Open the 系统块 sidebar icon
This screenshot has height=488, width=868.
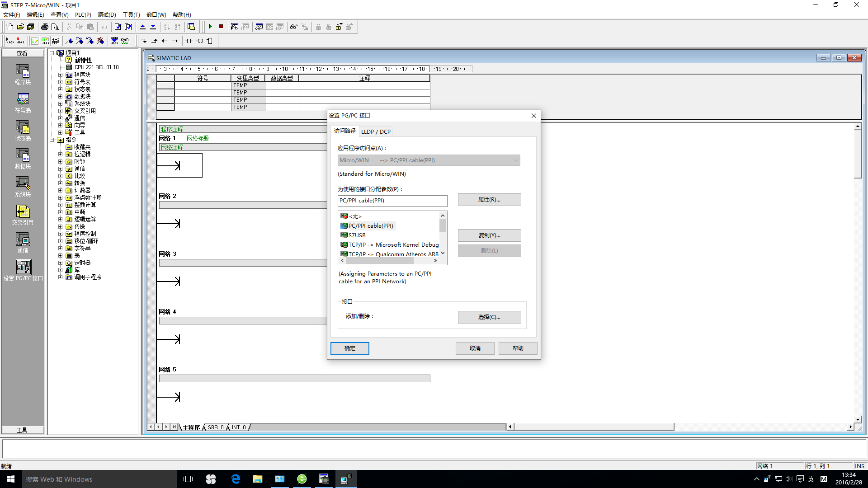tap(23, 183)
